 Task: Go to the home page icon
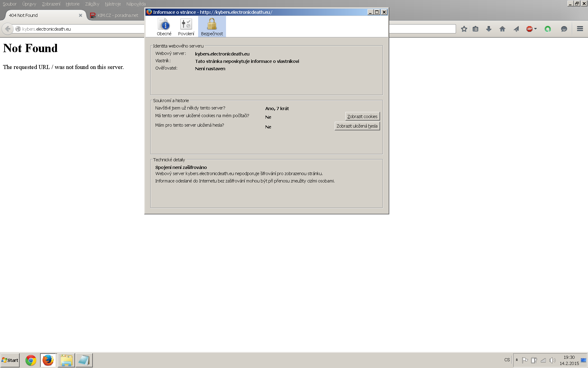pos(502,29)
